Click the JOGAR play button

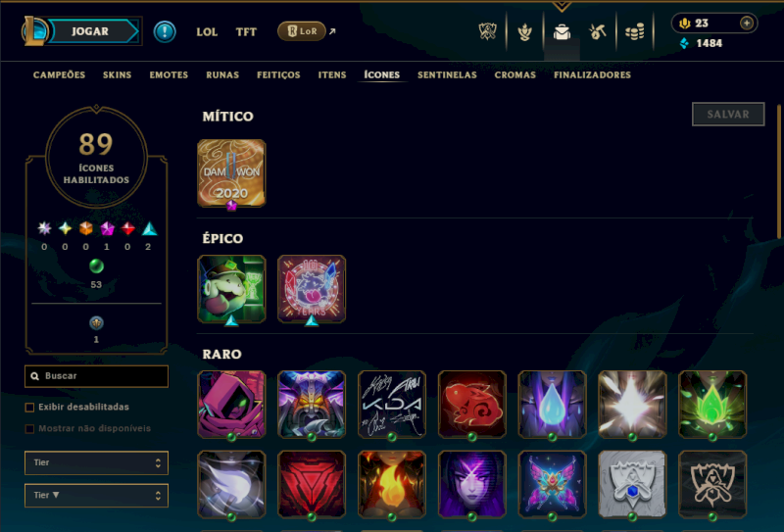[90, 31]
